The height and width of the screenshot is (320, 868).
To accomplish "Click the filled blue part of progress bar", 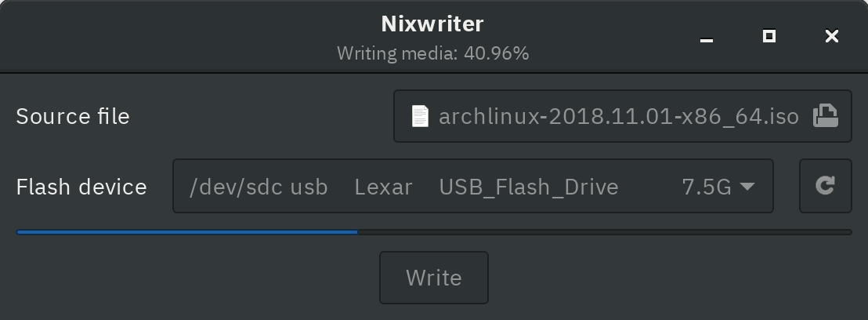I will (187, 232).
